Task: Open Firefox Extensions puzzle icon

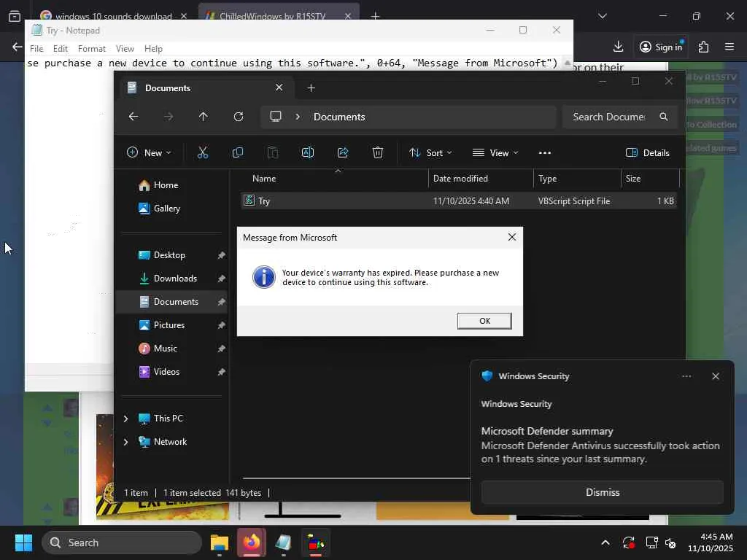Action: point(703,47)
